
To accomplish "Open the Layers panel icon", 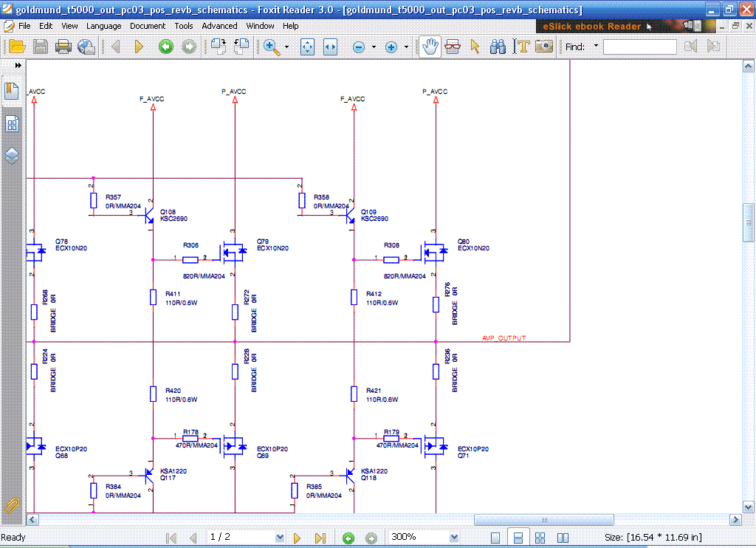I will coord(12,155).
